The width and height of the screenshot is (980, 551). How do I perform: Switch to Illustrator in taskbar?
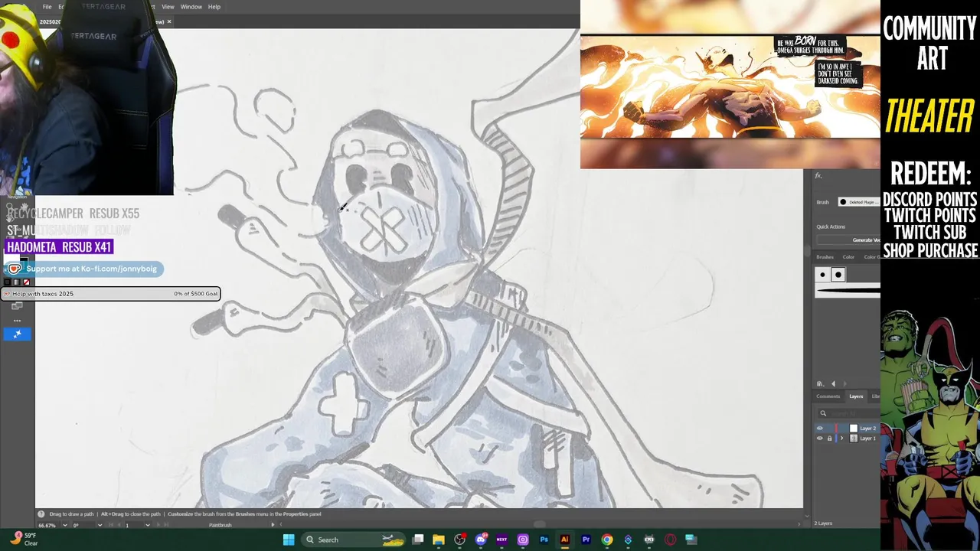coord(565,540)
